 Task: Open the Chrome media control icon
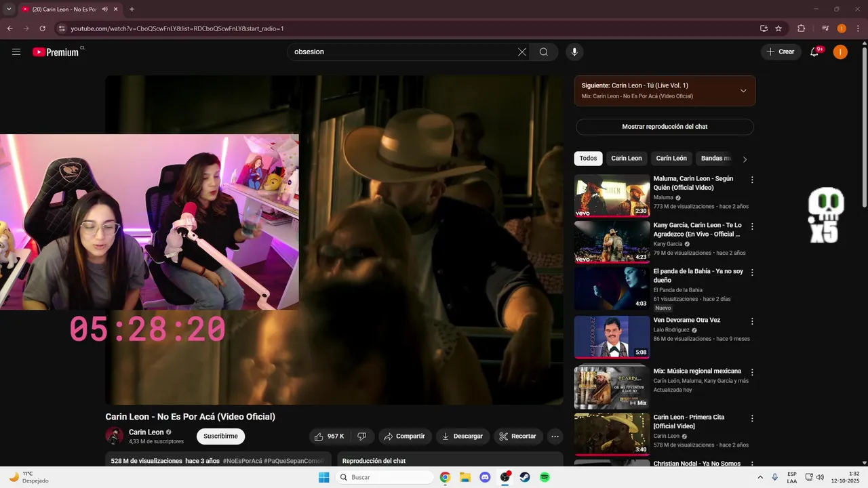[x=825, y=28]
